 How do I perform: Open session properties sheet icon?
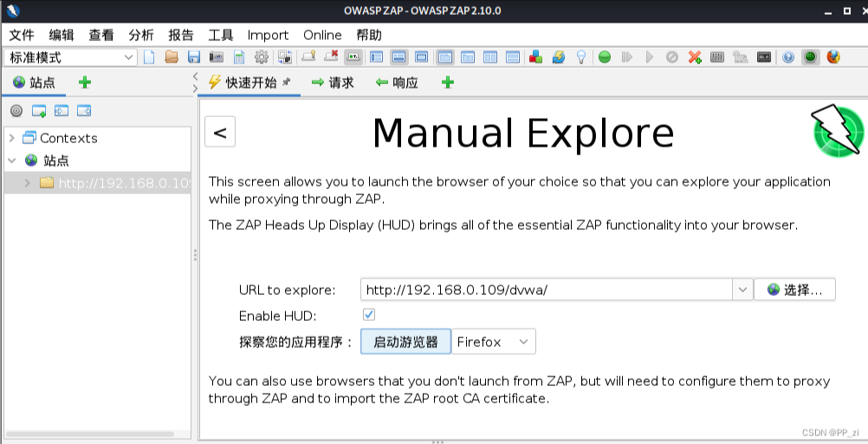238,57
